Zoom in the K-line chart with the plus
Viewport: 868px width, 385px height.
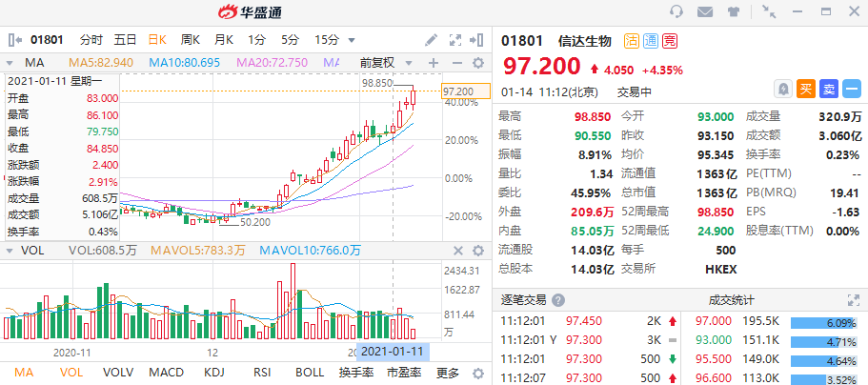click(434, 63)
